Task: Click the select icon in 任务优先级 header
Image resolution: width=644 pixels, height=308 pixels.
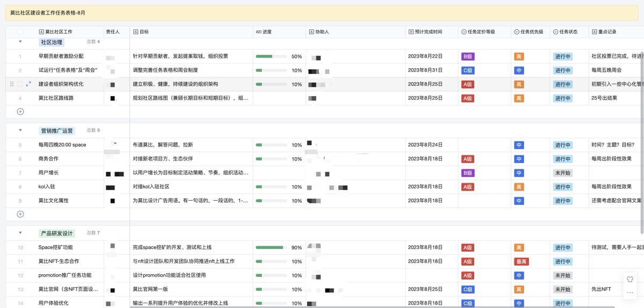Action: coord(516,32)
